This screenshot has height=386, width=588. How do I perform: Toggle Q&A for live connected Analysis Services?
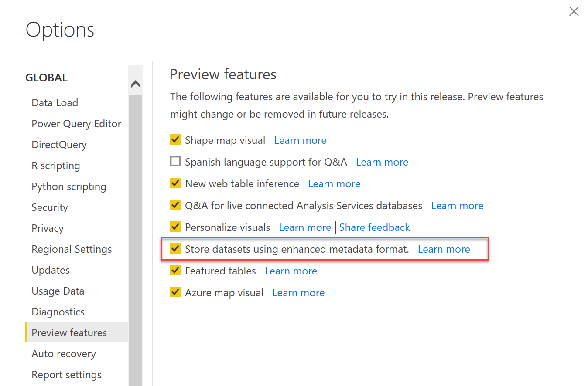(175, 205)
